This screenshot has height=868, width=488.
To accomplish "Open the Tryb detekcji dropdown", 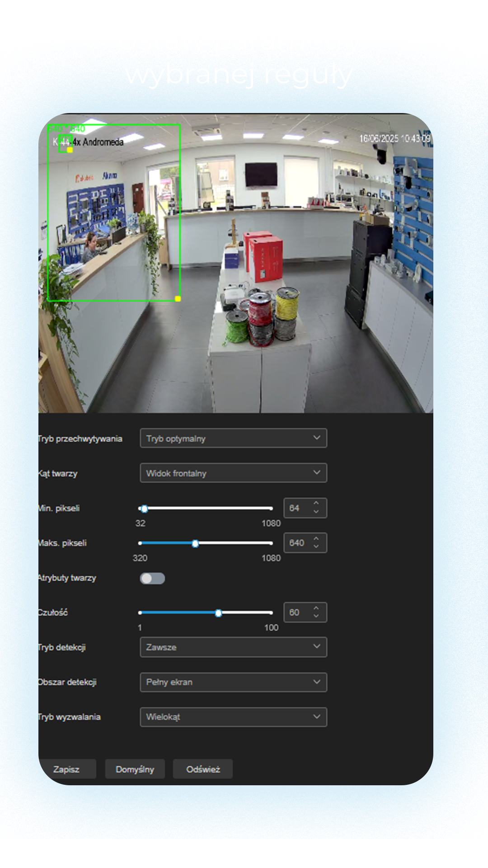I will [x=233, y=647].
